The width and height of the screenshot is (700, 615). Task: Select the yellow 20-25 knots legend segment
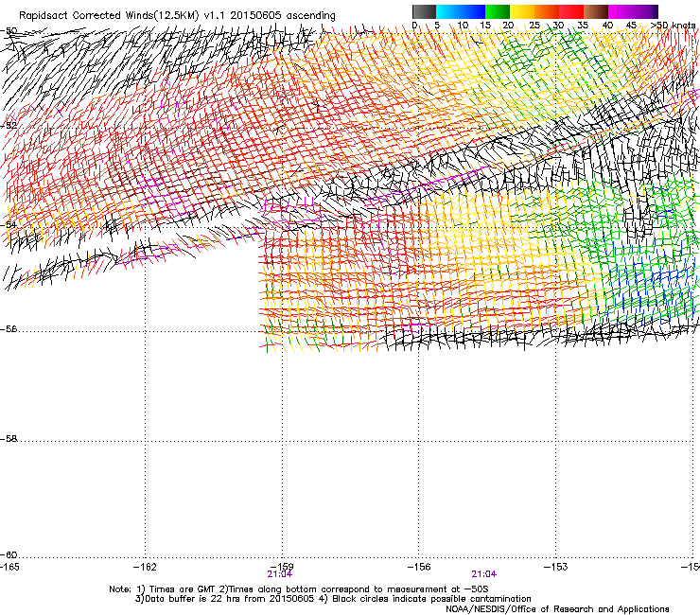[522, 11]
